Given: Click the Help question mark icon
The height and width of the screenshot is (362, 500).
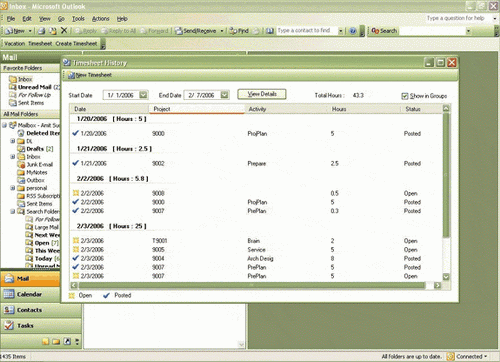Looking at the screenshot, I should tap(353, 31).
